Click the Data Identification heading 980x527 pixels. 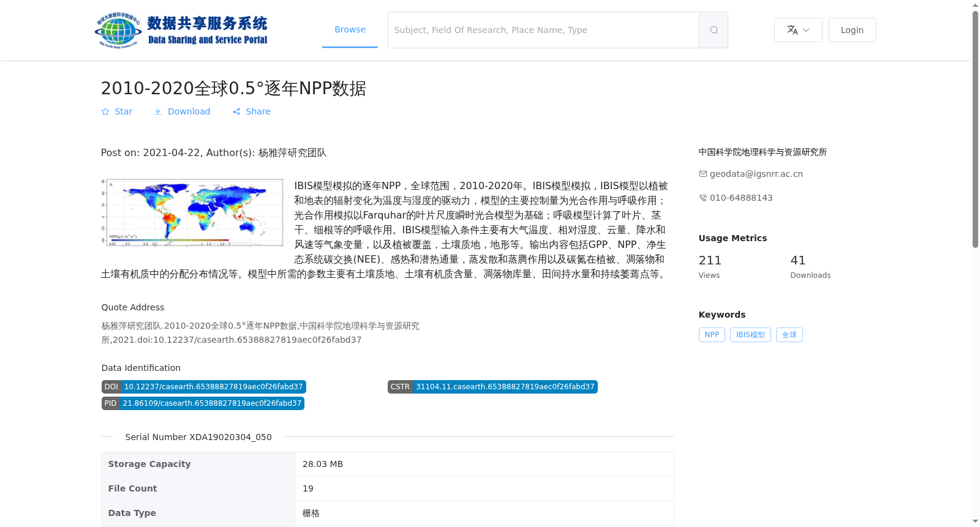[141, 368]
